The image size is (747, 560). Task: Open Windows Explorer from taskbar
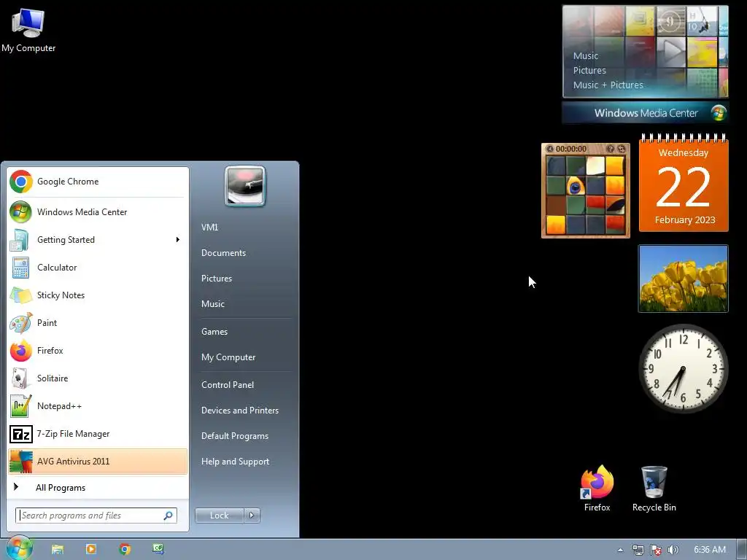[x=58, y=550]
